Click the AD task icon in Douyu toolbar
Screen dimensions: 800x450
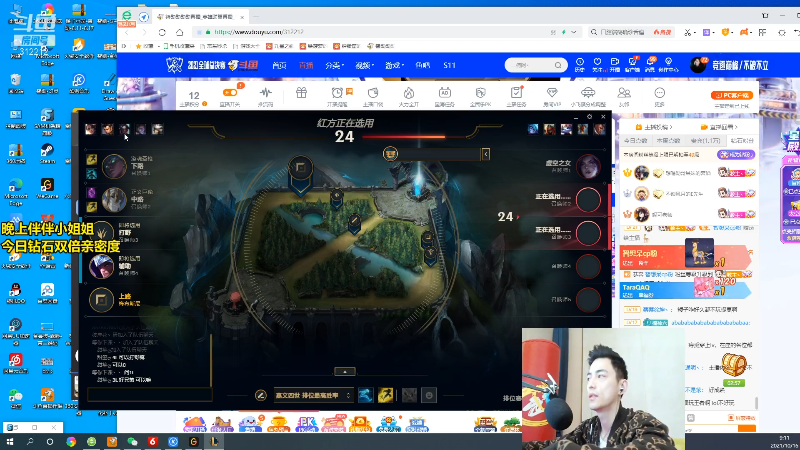pyautogui.click(x=444, y=93)
